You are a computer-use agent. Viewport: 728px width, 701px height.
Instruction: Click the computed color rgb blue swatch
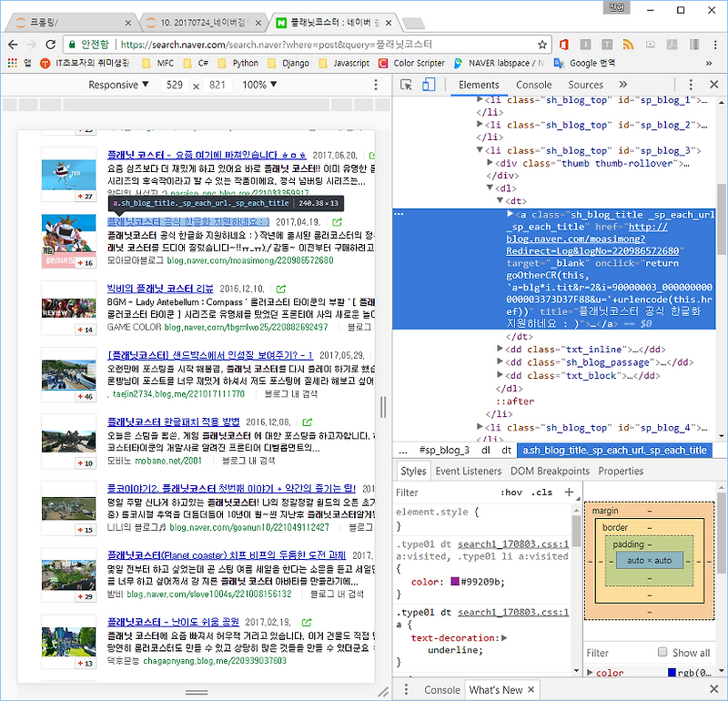672,672
